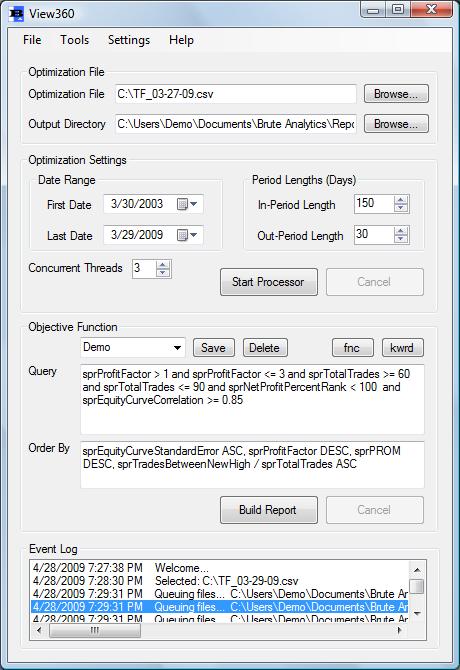Open the Tools menu
This screenshot has height=670, width=460.
tap(75, 40)
